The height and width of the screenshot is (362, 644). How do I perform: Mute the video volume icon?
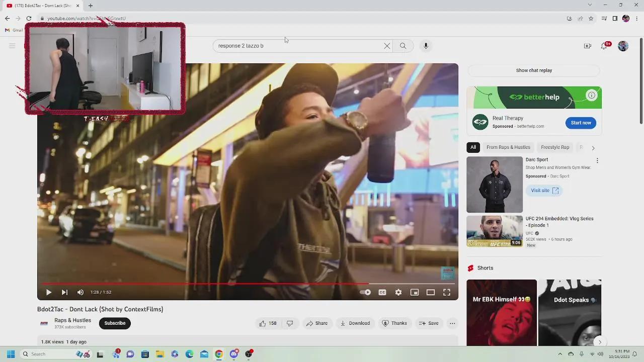tap(80, 292)
